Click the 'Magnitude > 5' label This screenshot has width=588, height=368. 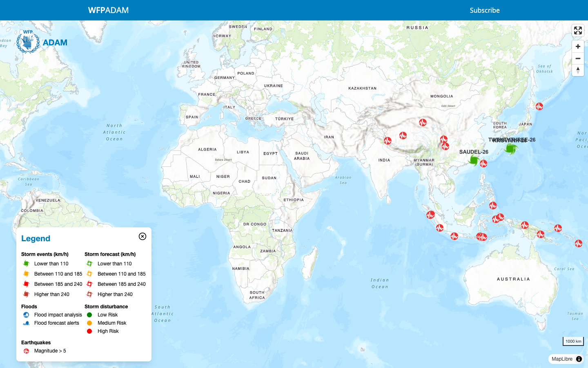[50, 351]
